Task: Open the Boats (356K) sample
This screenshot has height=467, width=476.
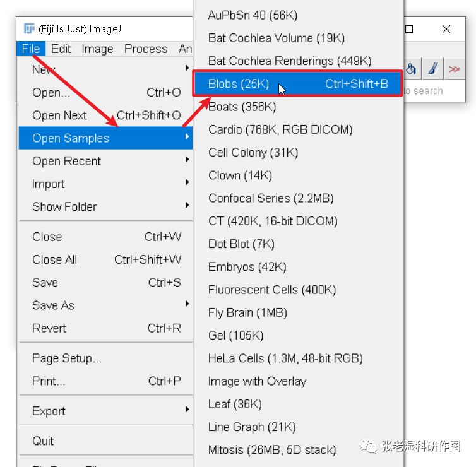Action: pos(298,107)
